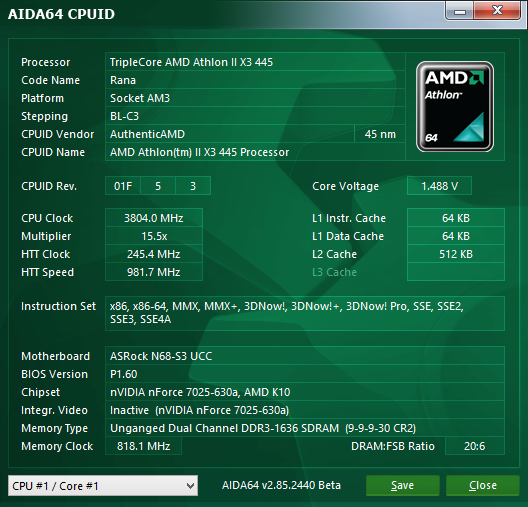Close the window with the red X
The height and width of the screenshot is (507, 528).
coord(497,11)
